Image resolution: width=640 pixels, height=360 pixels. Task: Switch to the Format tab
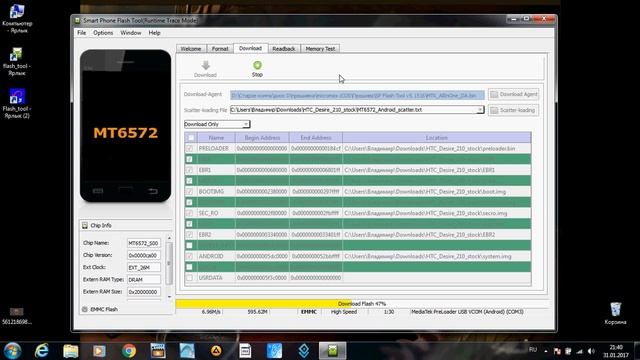(220, 49)
